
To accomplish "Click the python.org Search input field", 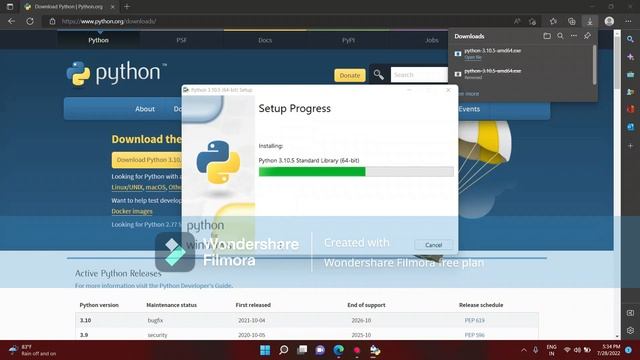I will (419, 75).
